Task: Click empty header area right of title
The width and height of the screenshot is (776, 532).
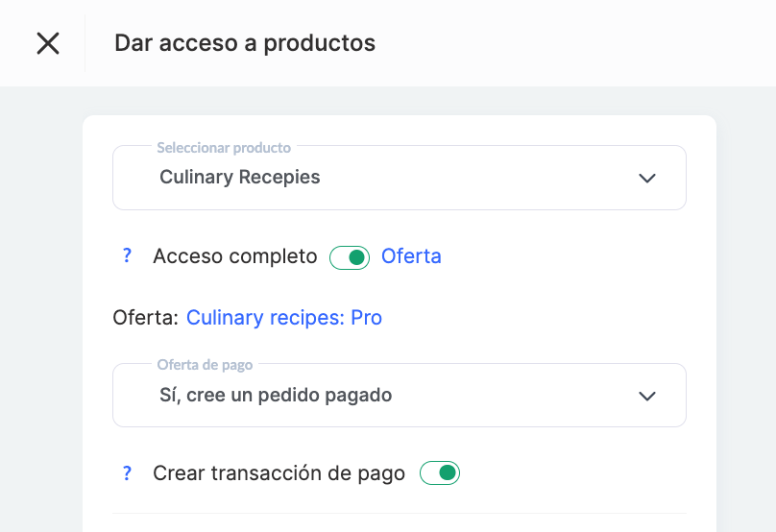Action: [576, 43]
